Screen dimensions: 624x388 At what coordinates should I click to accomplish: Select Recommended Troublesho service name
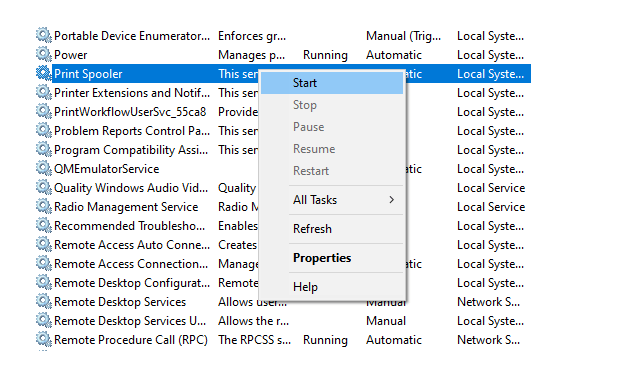click(x=129, y=226)
